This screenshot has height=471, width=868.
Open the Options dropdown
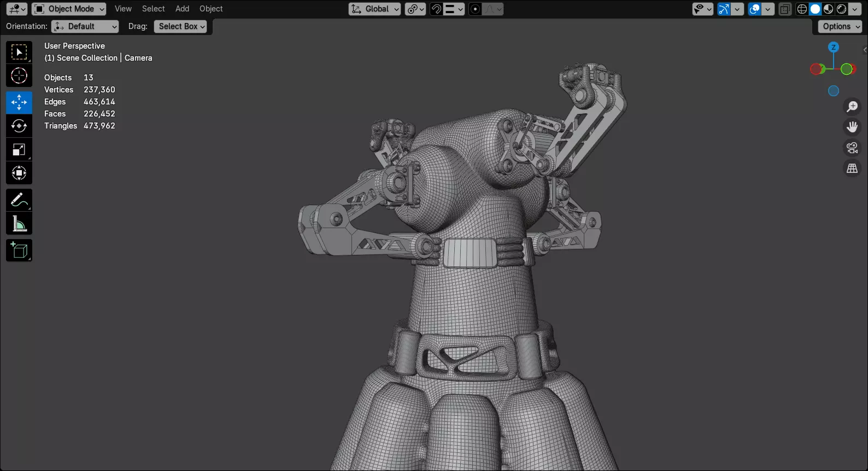840,26
